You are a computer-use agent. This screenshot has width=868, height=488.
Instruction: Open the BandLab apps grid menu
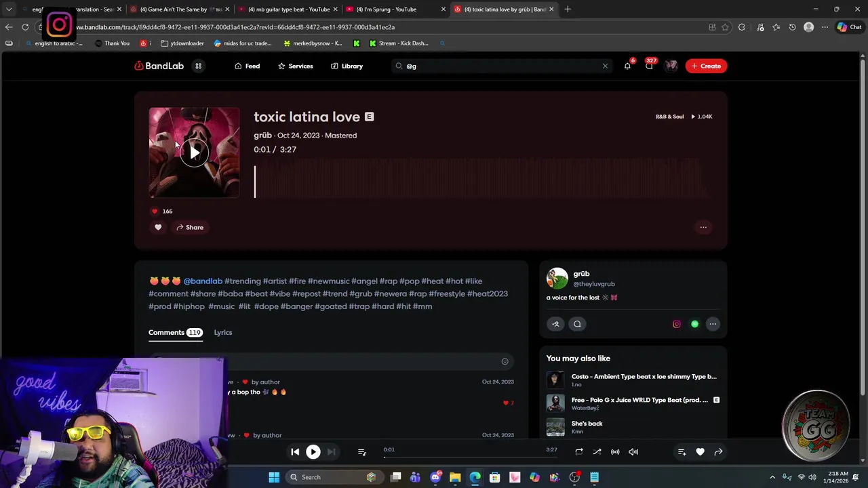(198, 66)
